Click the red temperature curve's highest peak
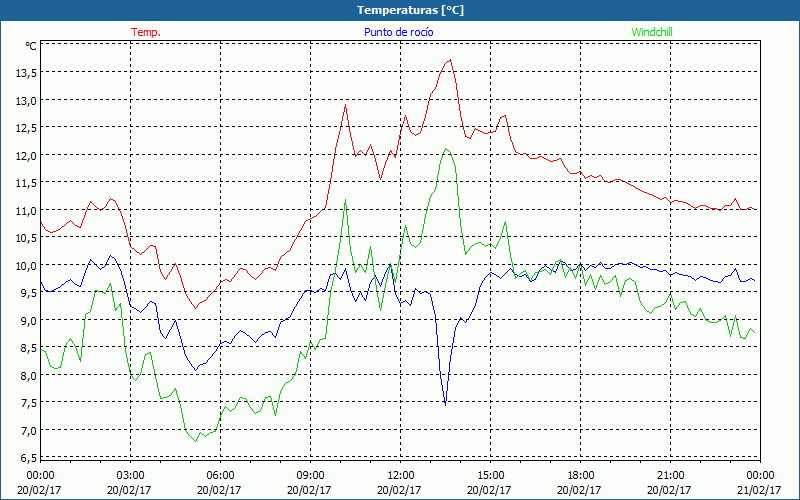Screen dimensions: 800x500 pos(450,60)
